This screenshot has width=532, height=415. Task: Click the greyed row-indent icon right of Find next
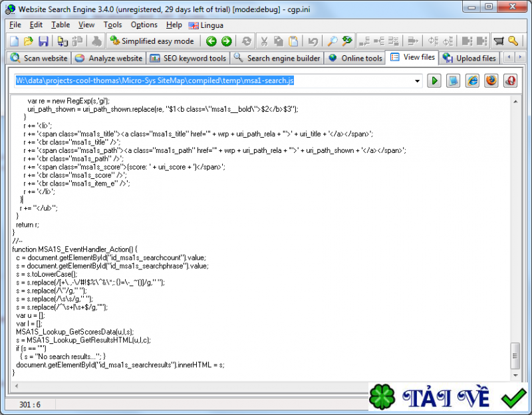[364, 41]
